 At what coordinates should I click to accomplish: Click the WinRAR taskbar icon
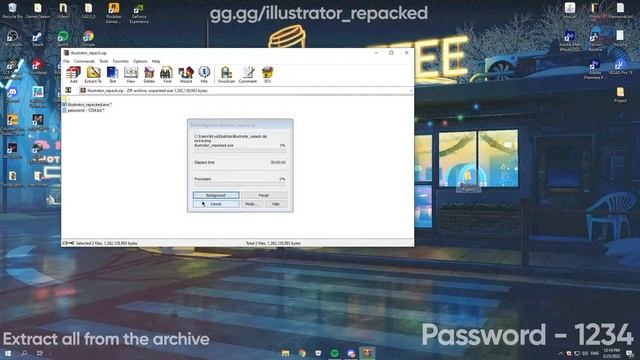tap(367, 353)
